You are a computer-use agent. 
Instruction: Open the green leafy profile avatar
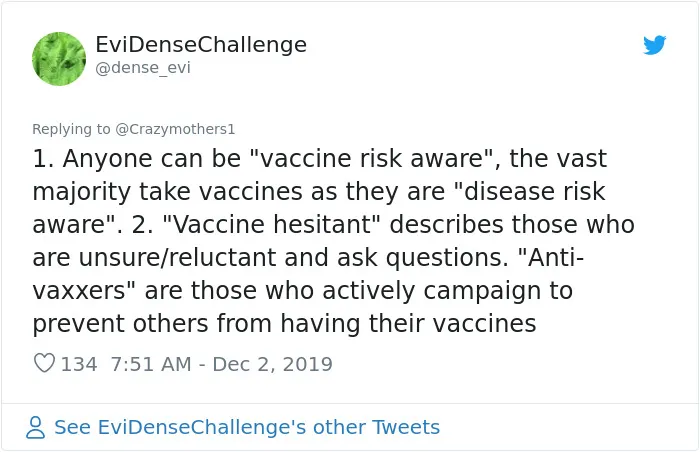point(59,59)
